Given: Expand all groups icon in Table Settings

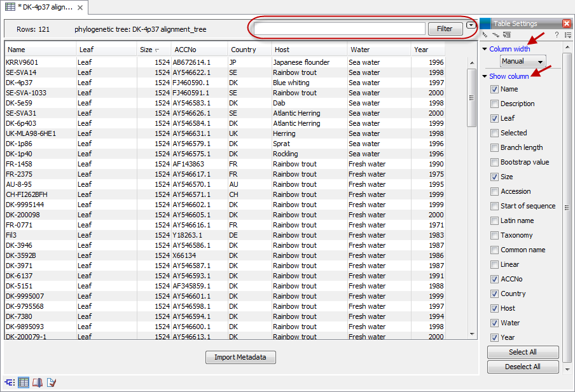Looking at the screenshot, I should pos(495,35).
